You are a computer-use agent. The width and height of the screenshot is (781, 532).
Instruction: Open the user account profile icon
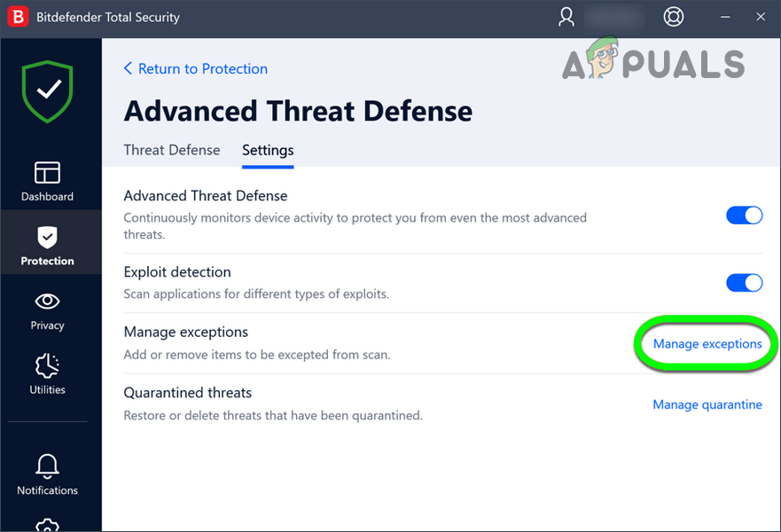pos(566,17)
